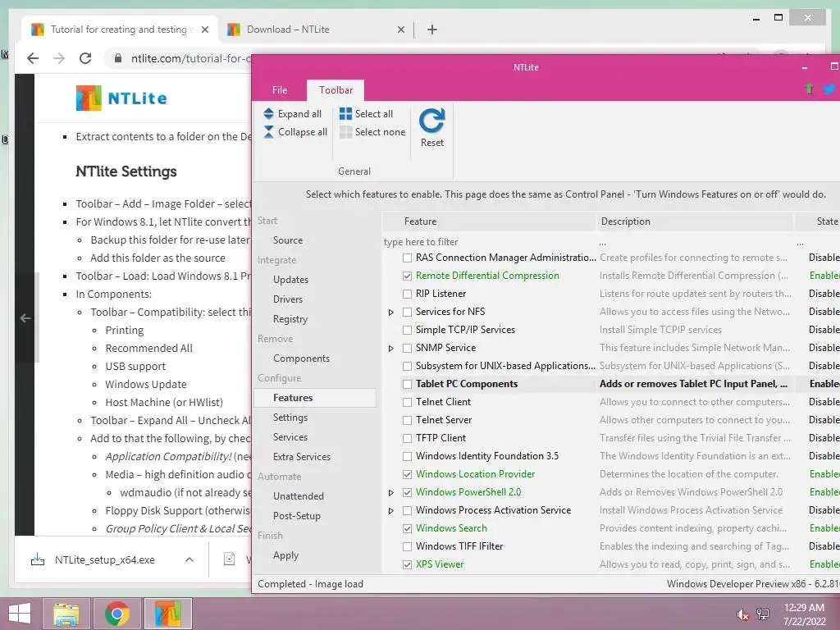Image resolution: width=840 pixels, height=630 pixels.
Task: Click the Collapse all icon
Action: click(x=268, y=132)
